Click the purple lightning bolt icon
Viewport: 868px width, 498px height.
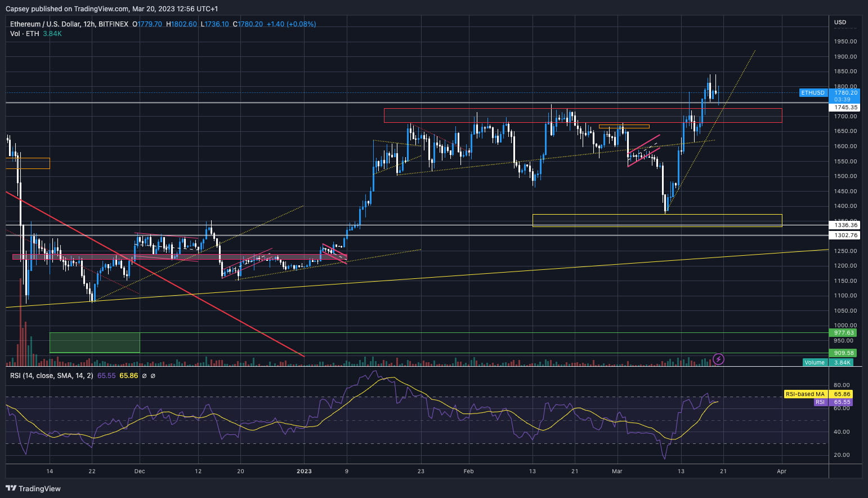click(718, 359)
